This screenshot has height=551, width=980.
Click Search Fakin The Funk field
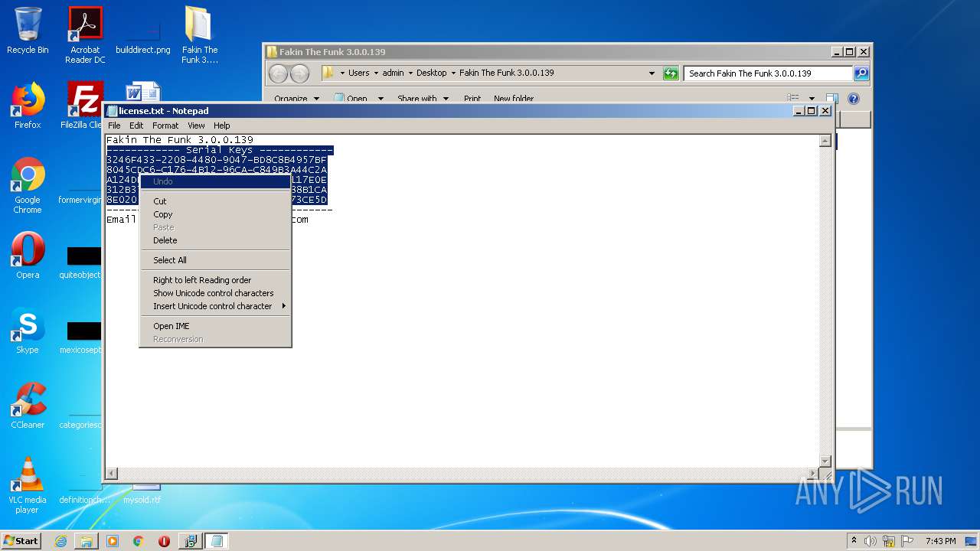768,73
